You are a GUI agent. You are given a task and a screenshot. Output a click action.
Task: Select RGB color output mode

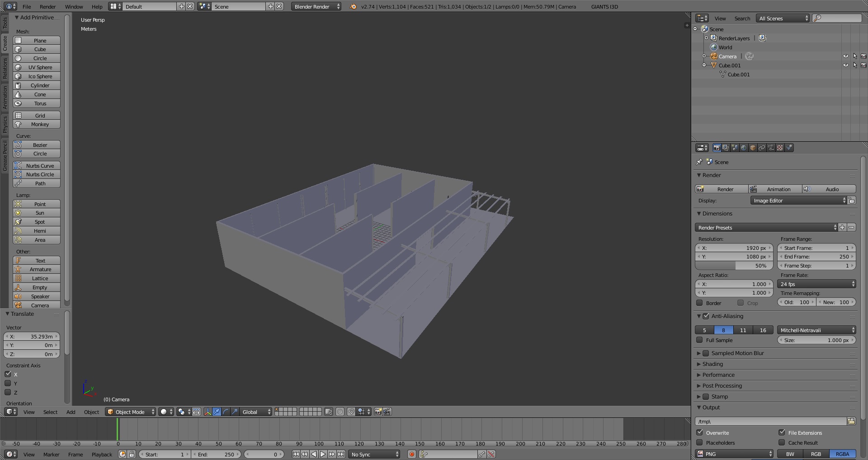pyautogui.click(x=816, y=454)
